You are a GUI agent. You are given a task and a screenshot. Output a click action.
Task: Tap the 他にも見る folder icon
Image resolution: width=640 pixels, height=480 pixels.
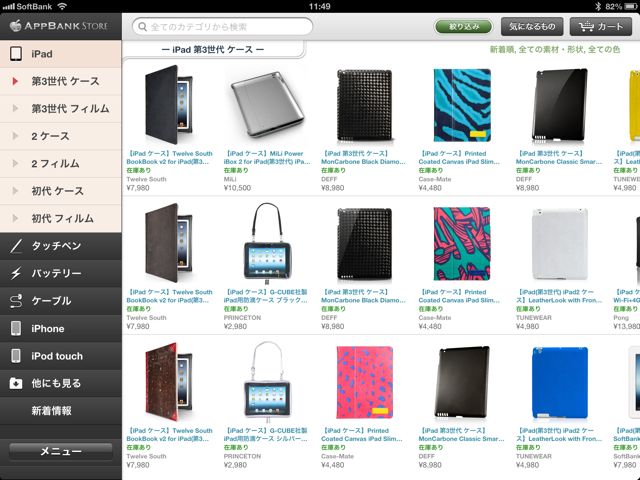pos(16,383)
